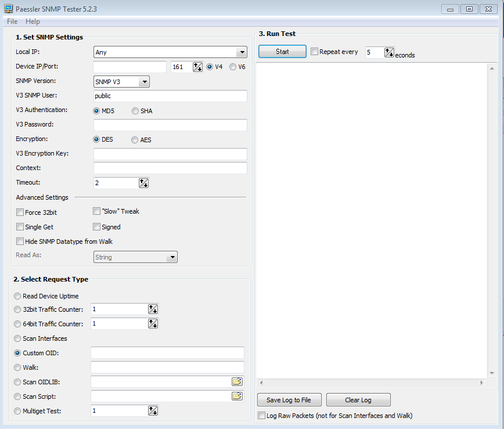Image resolution: width=504 pixels, height=429 pixels.
Task: Open the Help menu
Action: point(33,21)
